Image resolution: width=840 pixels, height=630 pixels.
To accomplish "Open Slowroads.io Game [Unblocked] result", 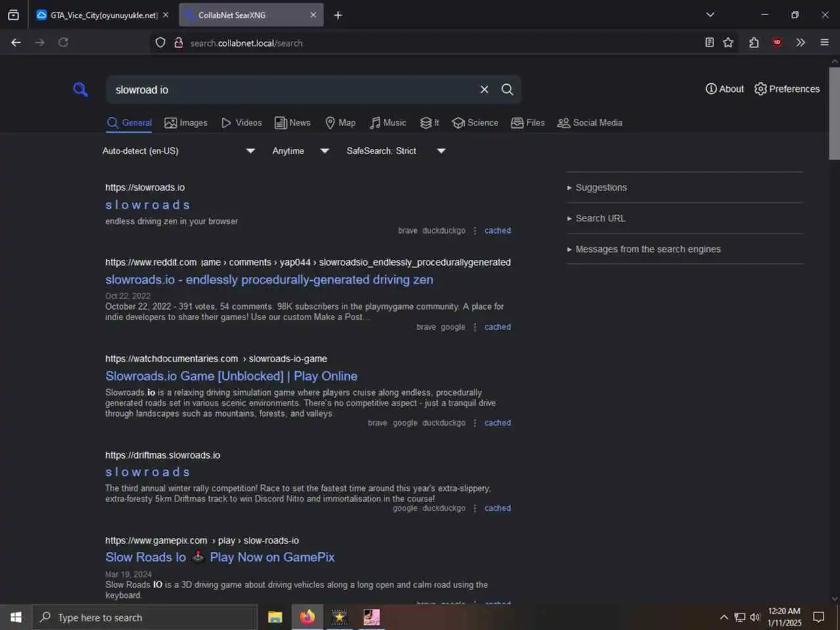I will 232,376.
